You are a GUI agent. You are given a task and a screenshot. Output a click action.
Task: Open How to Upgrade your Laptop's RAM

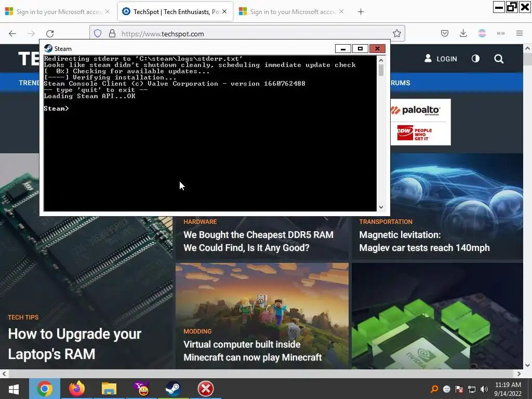[x=75, y=344]
